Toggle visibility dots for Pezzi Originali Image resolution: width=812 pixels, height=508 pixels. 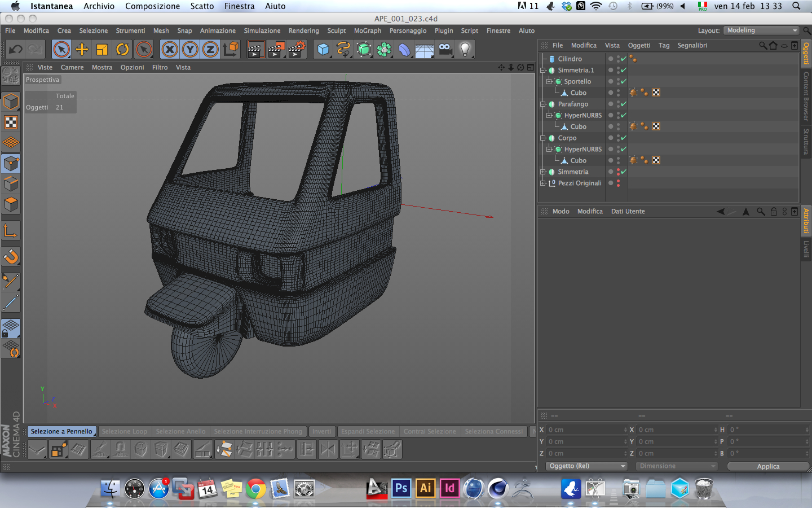coord(618,183)
